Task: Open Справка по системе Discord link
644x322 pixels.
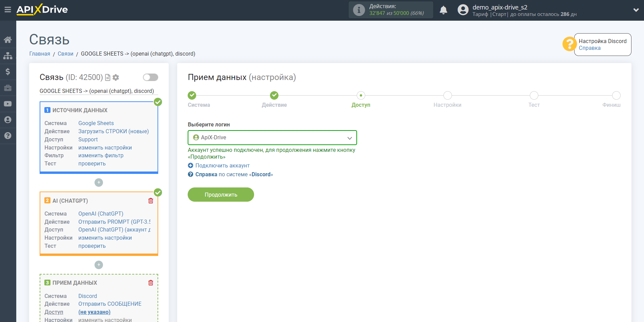Action: pyautogui.click(x=234, y=174)
